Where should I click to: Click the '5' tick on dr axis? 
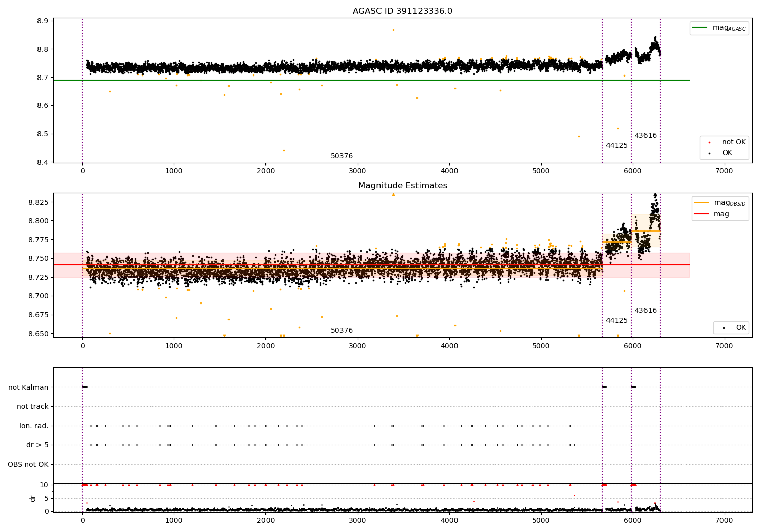46,498
